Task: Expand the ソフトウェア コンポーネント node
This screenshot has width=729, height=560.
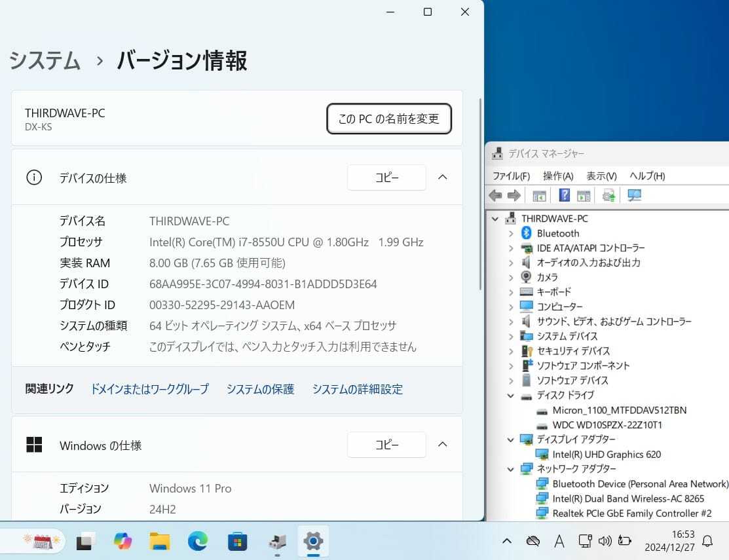Action: point(511,366)
